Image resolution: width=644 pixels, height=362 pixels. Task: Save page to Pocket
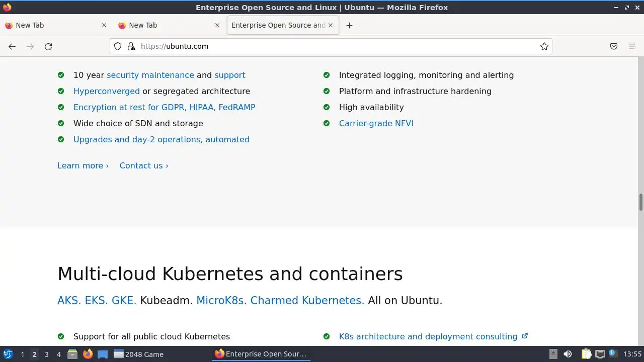[x=614, y=46]
